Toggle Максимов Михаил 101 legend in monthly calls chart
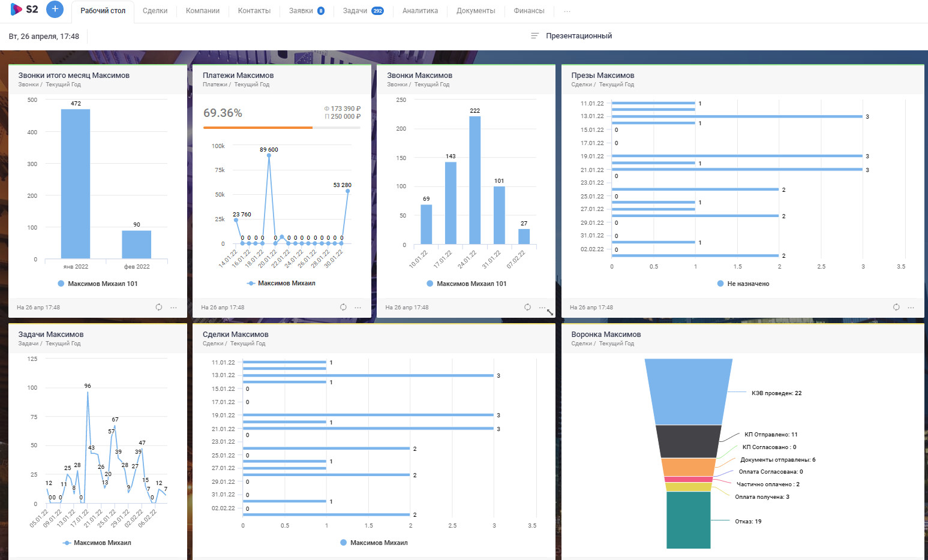This screenshot has height=560, width=928. (x=98, y=284)
